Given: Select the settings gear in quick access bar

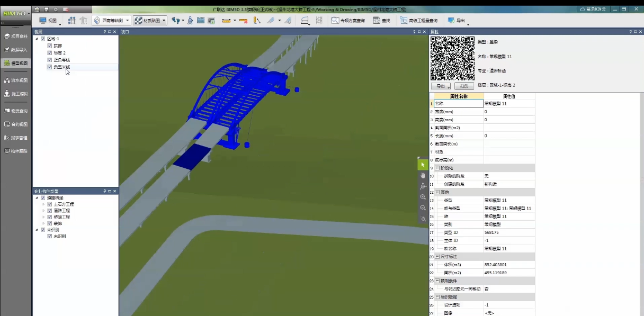Looking at the screenshot, I should pos(56,10).
